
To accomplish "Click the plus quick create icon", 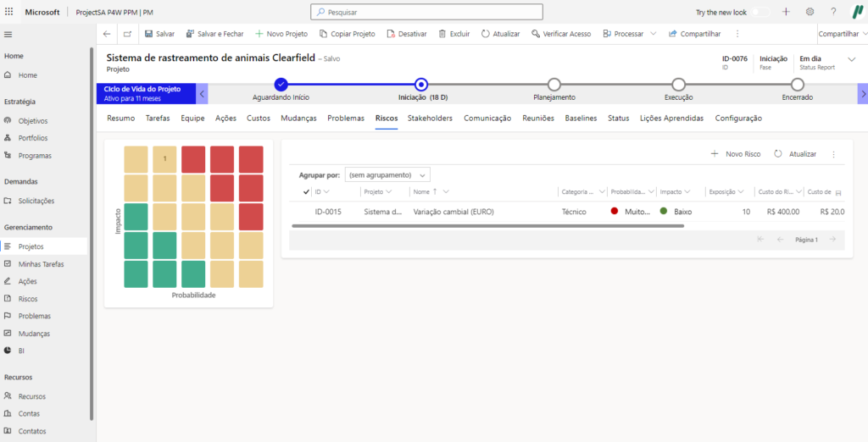I will click(786, 12).
